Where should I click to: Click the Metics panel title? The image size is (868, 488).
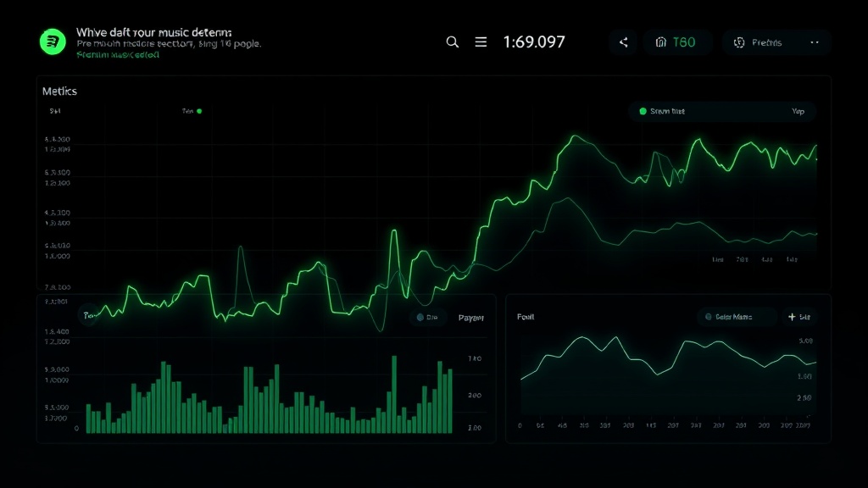[x=59, y=91]
